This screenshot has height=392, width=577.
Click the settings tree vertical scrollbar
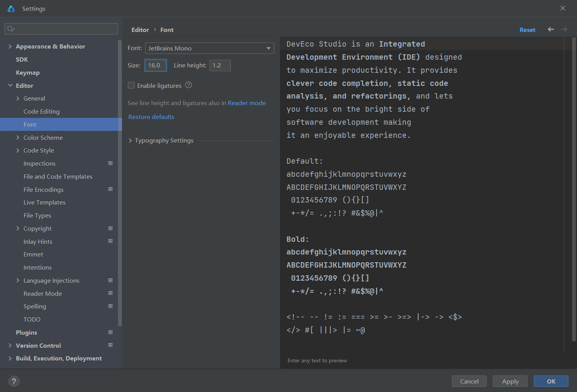coord(120,183)
